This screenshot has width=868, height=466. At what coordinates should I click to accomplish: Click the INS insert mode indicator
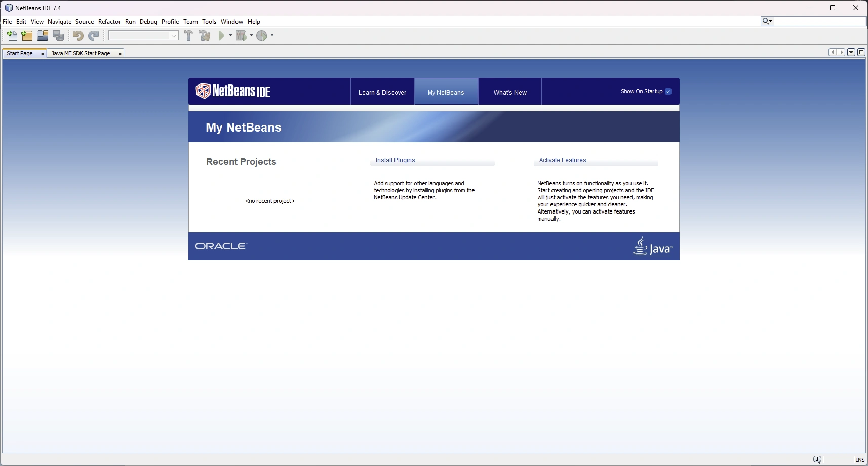pyautogui.click(x=860, y=460)
